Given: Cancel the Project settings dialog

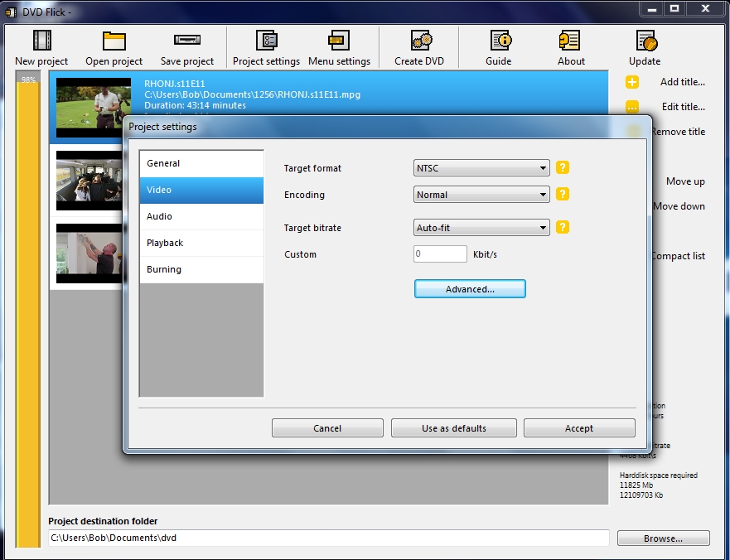Looking at the screenshot, I should tap(327, 427).
